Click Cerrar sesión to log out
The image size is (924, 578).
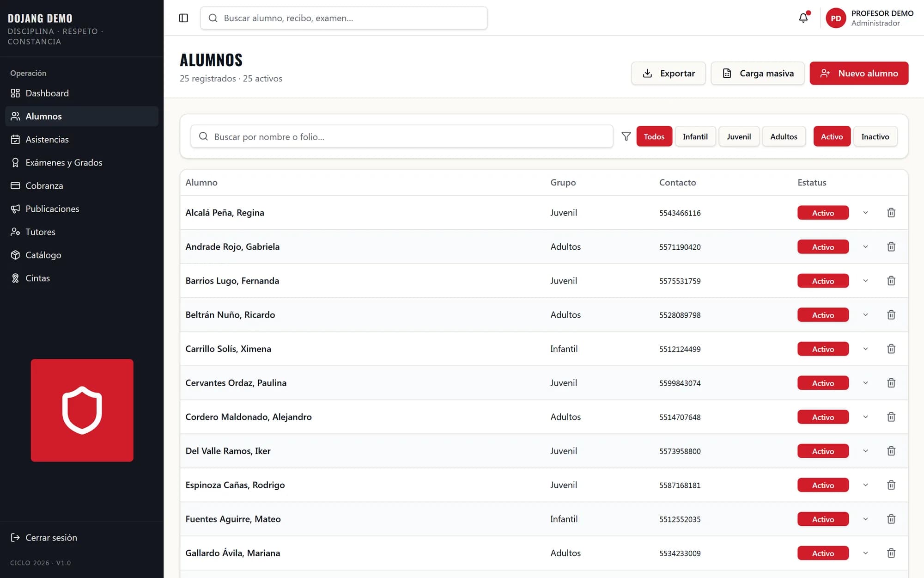click(x=82, y=537)
